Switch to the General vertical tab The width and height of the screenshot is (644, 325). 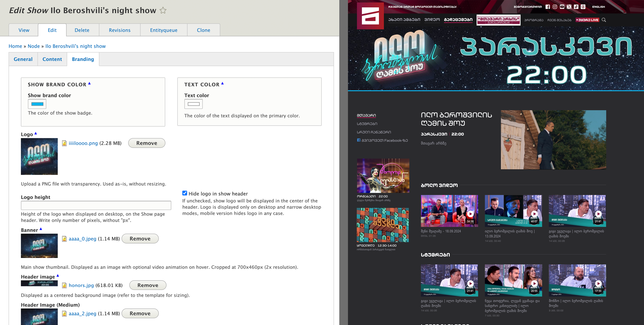[x=23, y=59]
